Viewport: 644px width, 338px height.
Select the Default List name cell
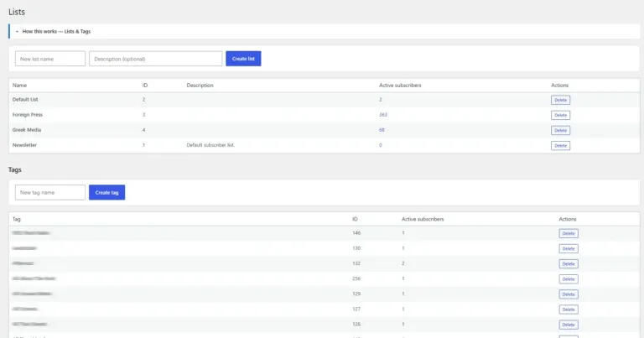point(25,100)
